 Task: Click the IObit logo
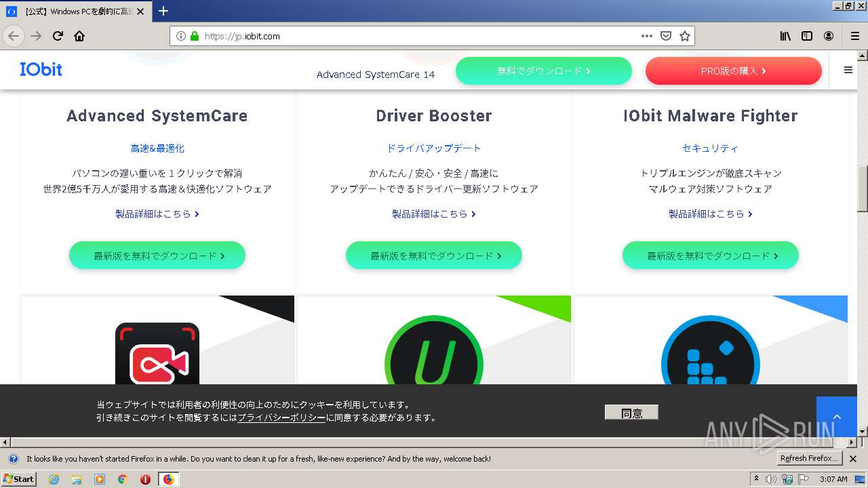coord(41,69)
